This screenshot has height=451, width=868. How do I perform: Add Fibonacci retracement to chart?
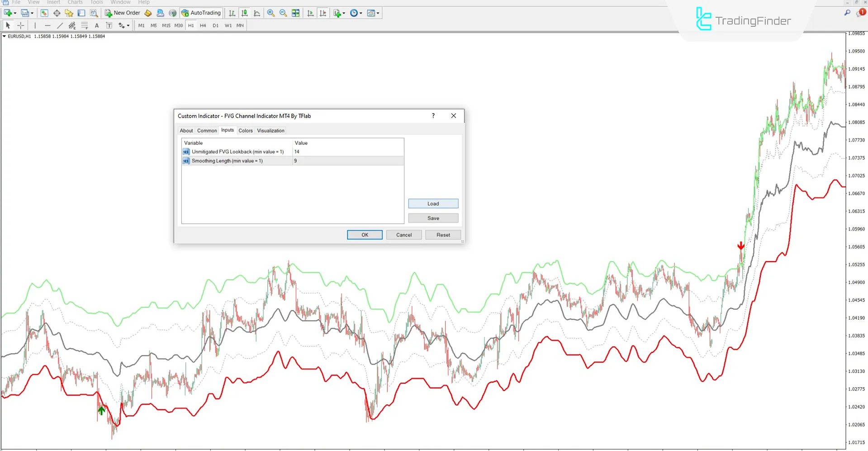[71, 25]
